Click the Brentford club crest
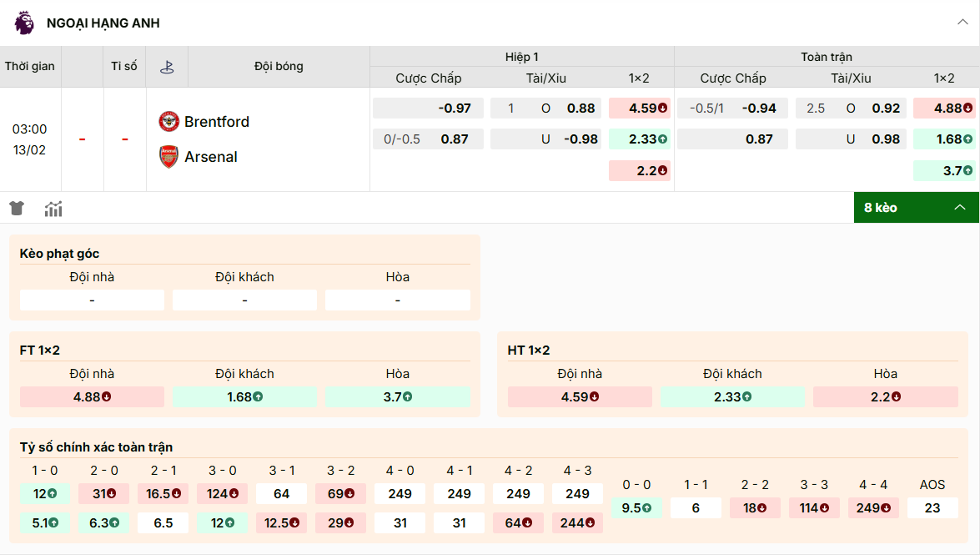The height and width of the screenshot is (555, 980). click(169, 122)
